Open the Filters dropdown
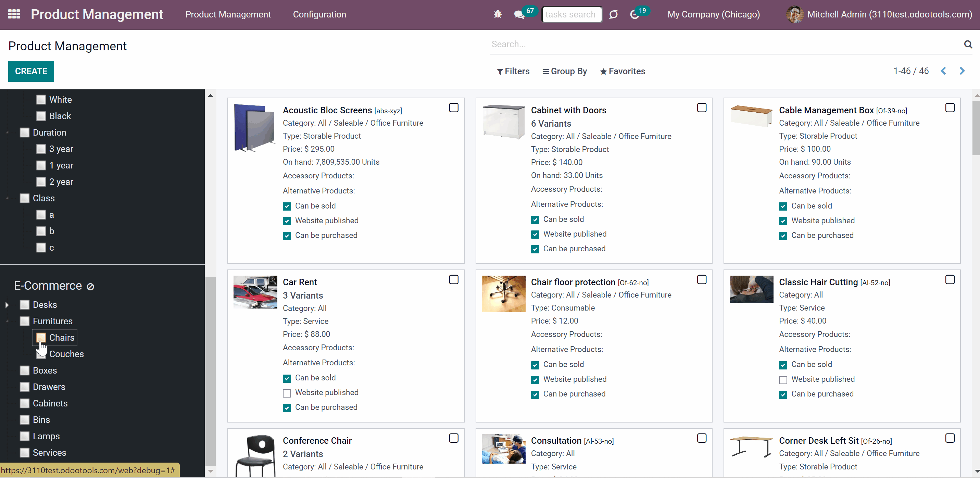Viewport: 980px width, 478px height. click(513, 71)
